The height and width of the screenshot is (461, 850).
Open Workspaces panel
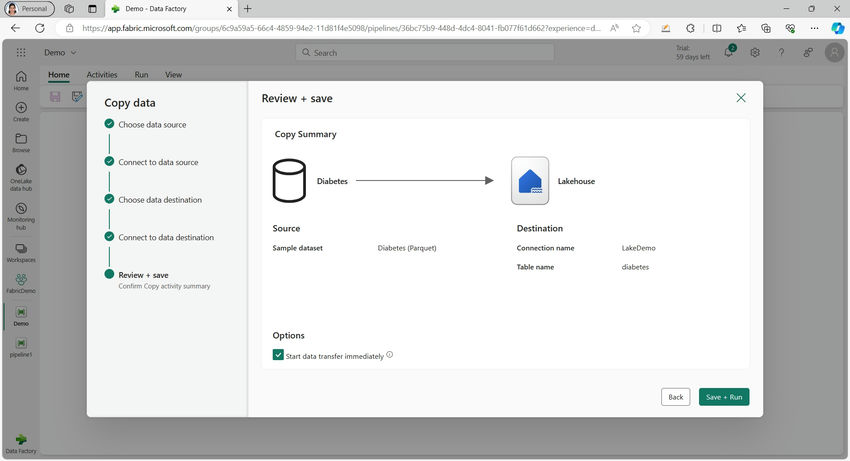pos(21,248)
